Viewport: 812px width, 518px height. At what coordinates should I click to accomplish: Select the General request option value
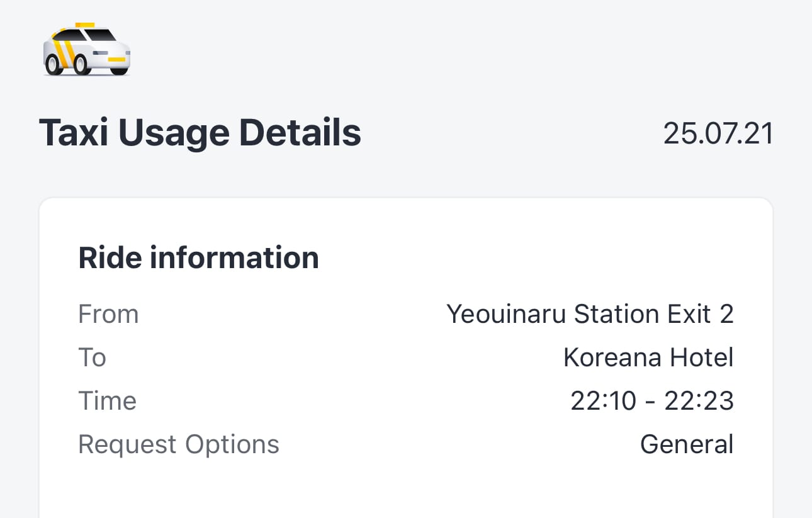click(687, 444)
